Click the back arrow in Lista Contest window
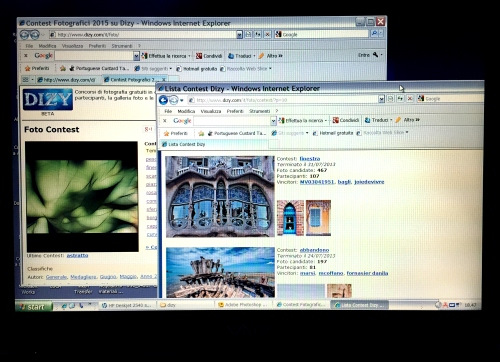 point(163,100)
